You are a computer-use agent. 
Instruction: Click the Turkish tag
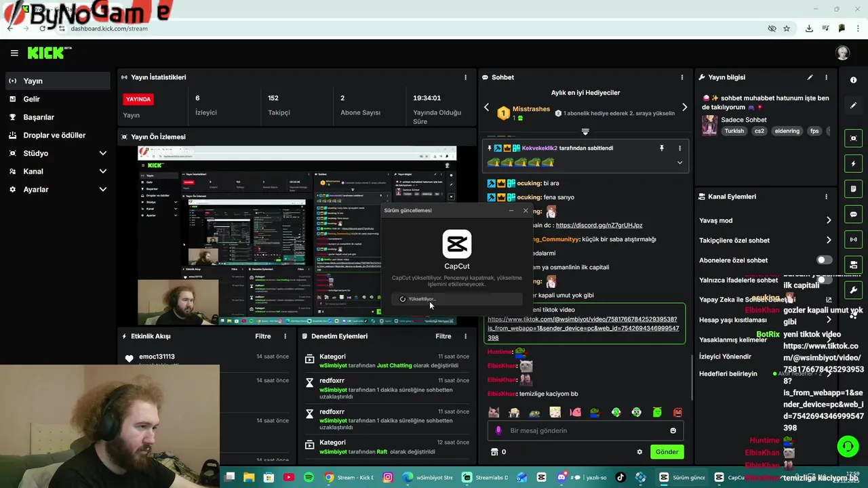(x=734, y=131)
